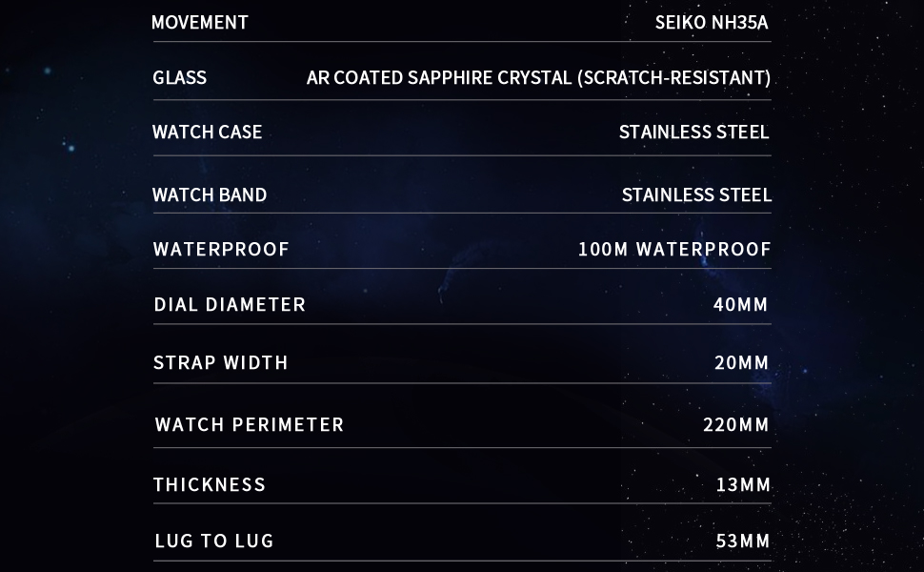Screen dimensions: 924x572
Task: Click STAINLESS STEEL in Watch Case row
Action: click(693, 132)
